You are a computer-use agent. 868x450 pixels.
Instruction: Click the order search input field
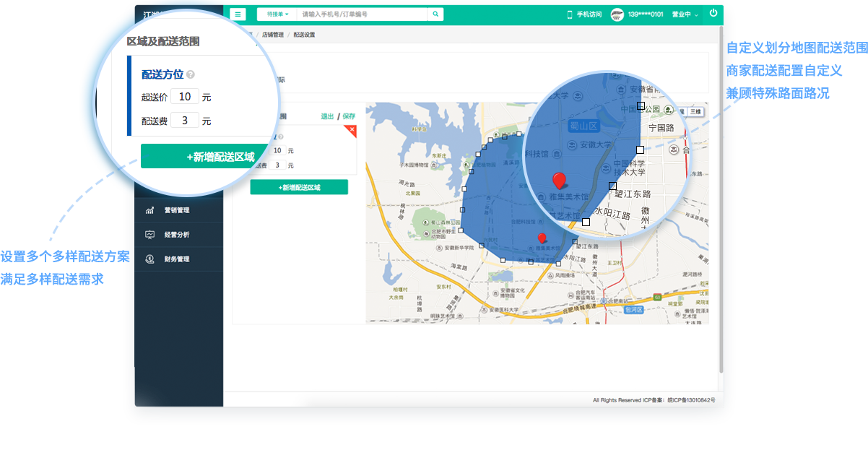click(x=363, y=14)
